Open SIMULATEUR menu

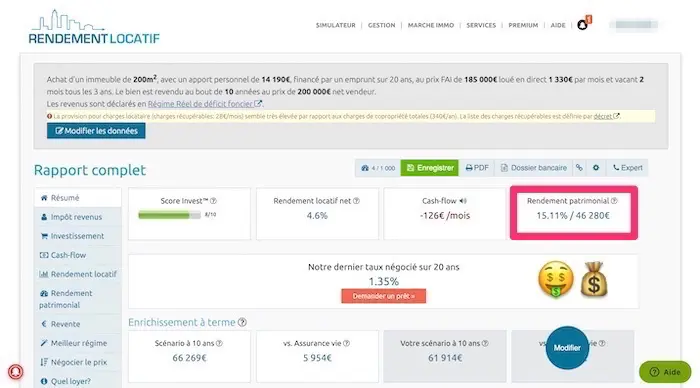336,25
